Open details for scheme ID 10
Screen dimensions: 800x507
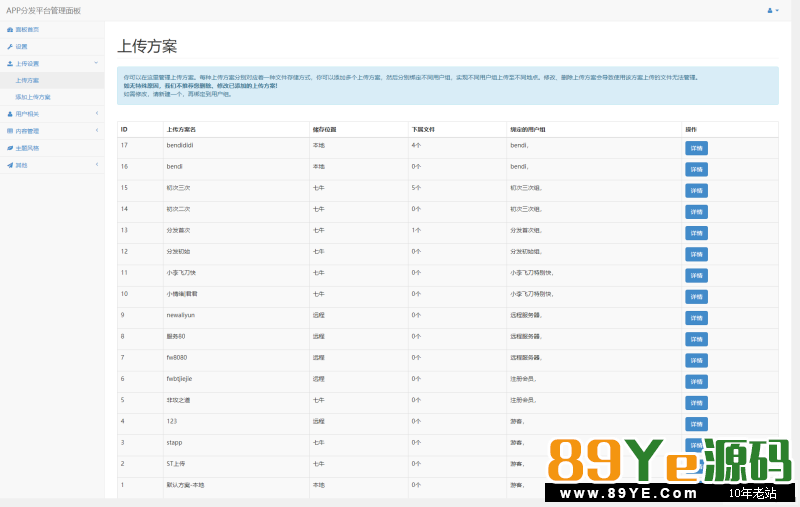click(696, 297)
